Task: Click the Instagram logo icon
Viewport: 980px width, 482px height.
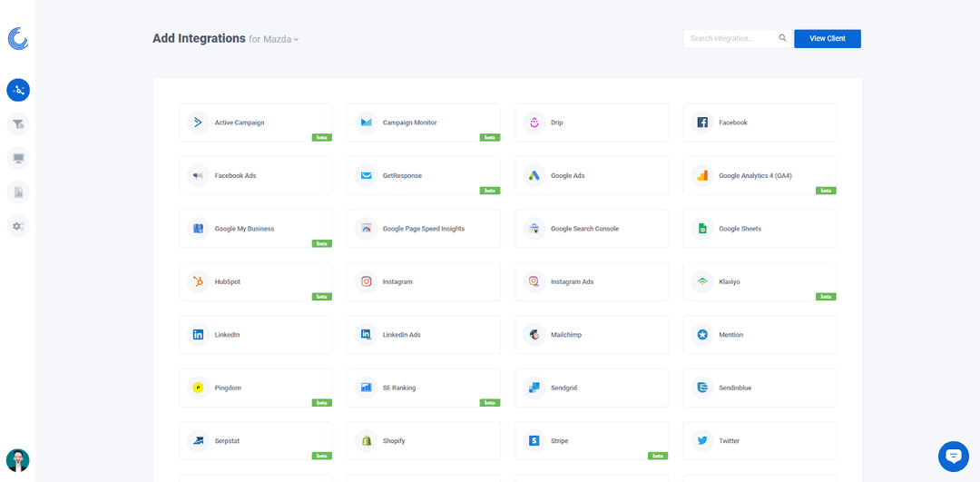Action: point(367,282)
